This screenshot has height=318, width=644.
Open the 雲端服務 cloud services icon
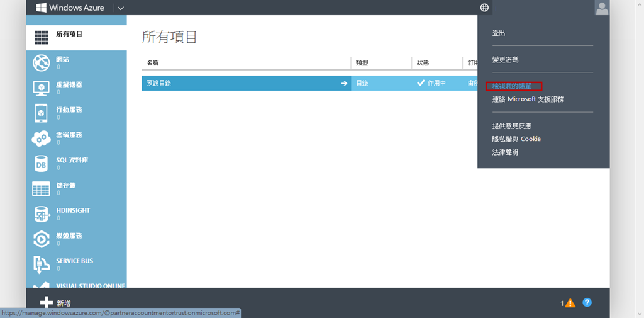pyautogui.click(x=41, y=139)
